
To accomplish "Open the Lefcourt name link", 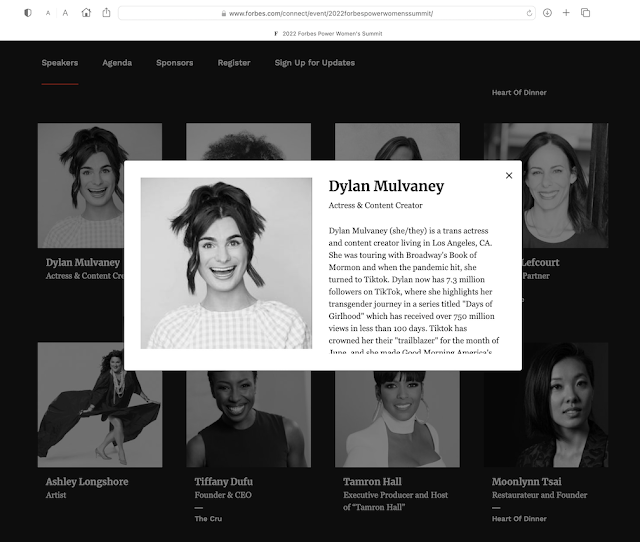I will pos(540,262).
